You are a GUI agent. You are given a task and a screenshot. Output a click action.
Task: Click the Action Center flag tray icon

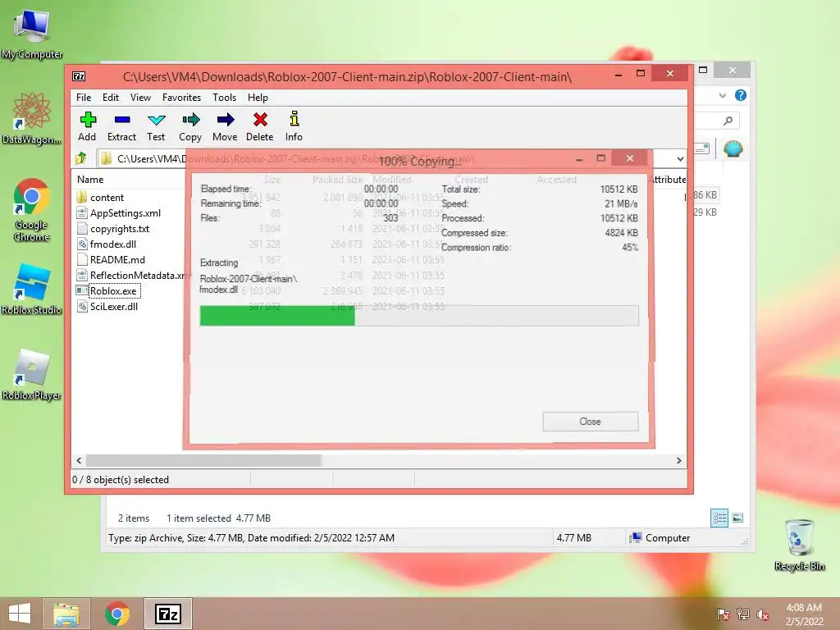coord(723,614)
